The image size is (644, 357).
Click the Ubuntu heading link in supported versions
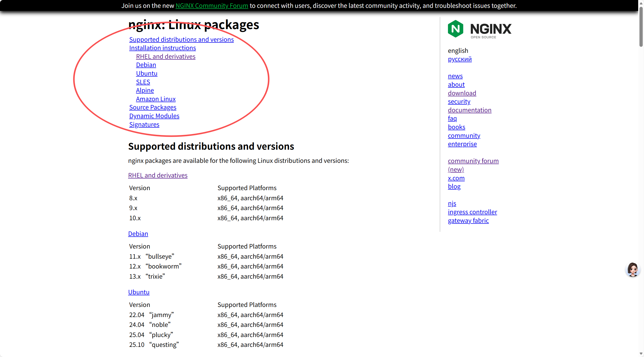tap(139, 292)
